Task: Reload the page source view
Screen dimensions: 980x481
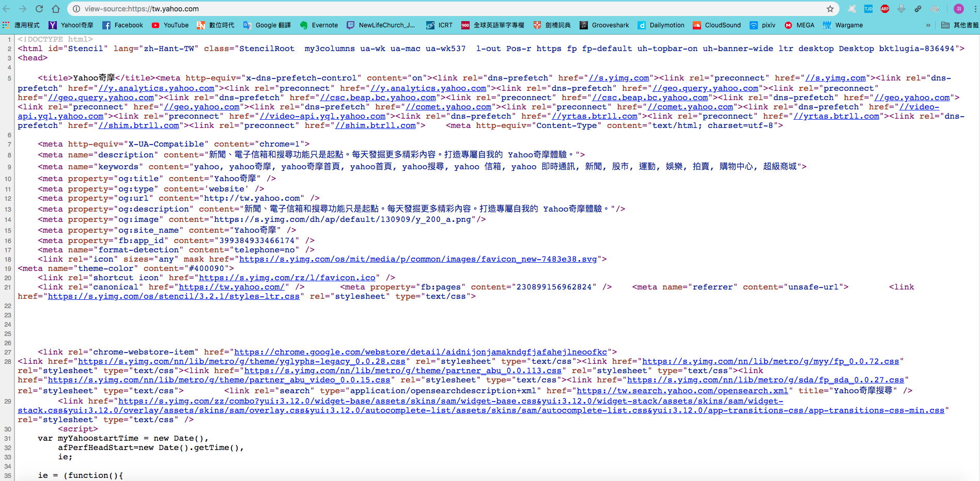Action: (x=39, y=9)
